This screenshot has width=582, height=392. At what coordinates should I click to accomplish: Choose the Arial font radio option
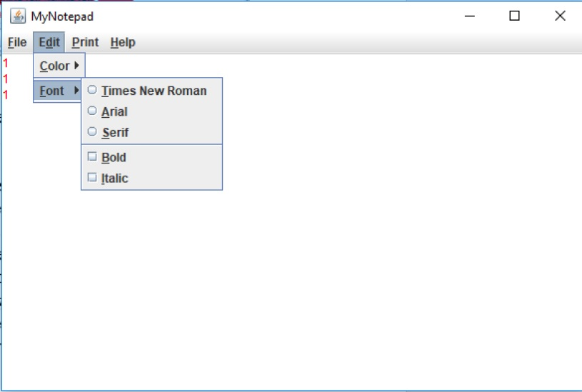coord(152,111)
